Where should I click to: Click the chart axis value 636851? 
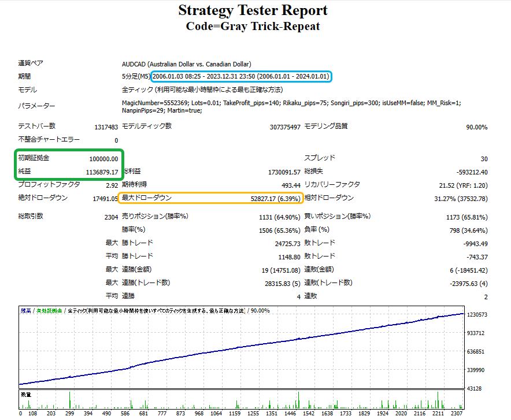[x=476, y=352]
